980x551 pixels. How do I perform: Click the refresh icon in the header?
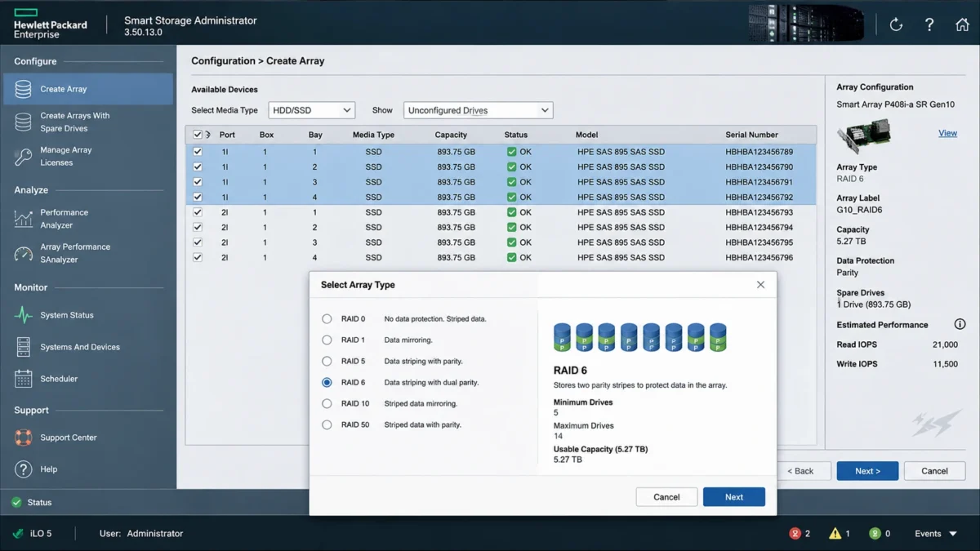pyautogui.click(x=896, y=24)
